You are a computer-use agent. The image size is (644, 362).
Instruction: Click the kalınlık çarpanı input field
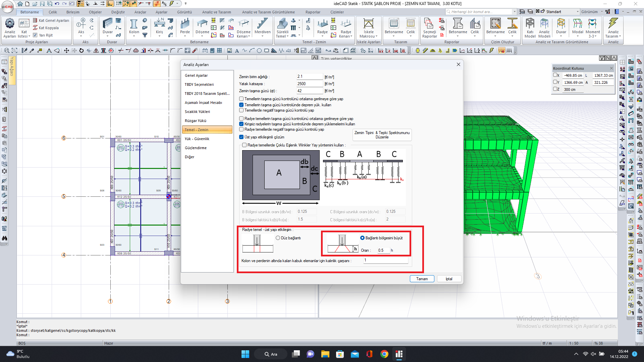pyautogui.click(x=386, y=260)
